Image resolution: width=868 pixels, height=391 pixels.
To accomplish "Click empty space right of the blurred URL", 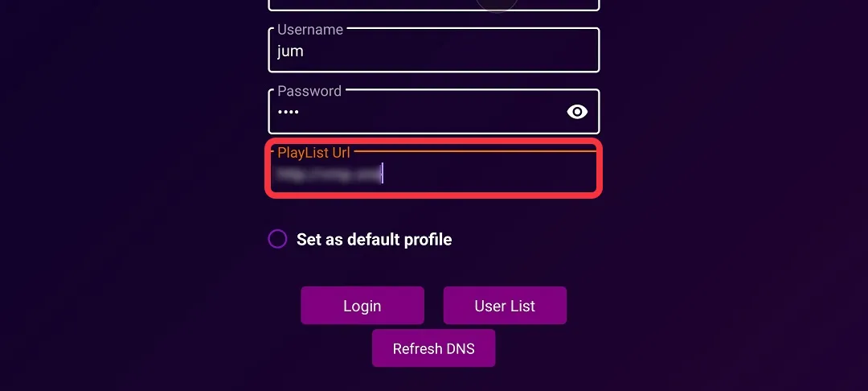I will [x=490, y=173].
